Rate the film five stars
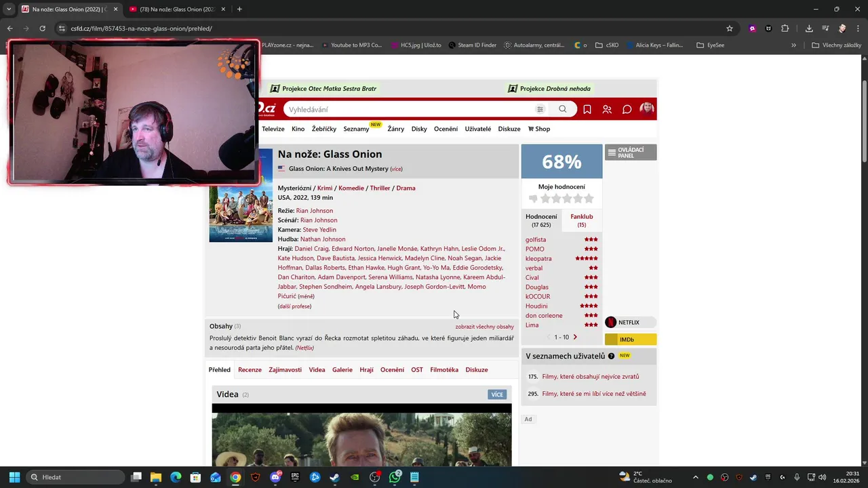868x488 pixels. click(589, 199)
